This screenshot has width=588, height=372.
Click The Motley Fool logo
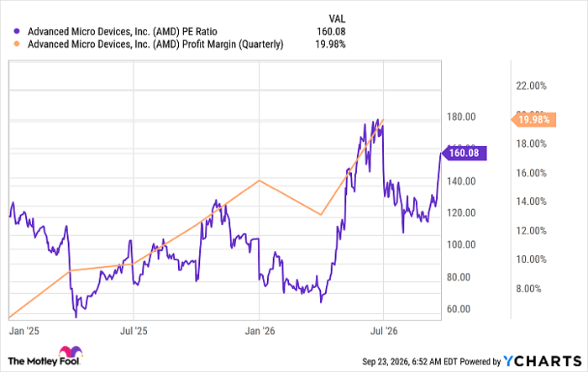coord(45,356)
